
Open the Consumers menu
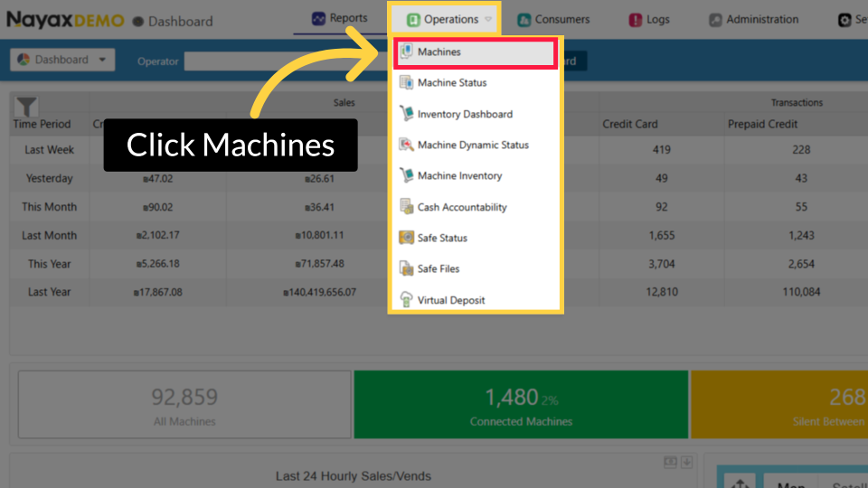tap(553, 20)
